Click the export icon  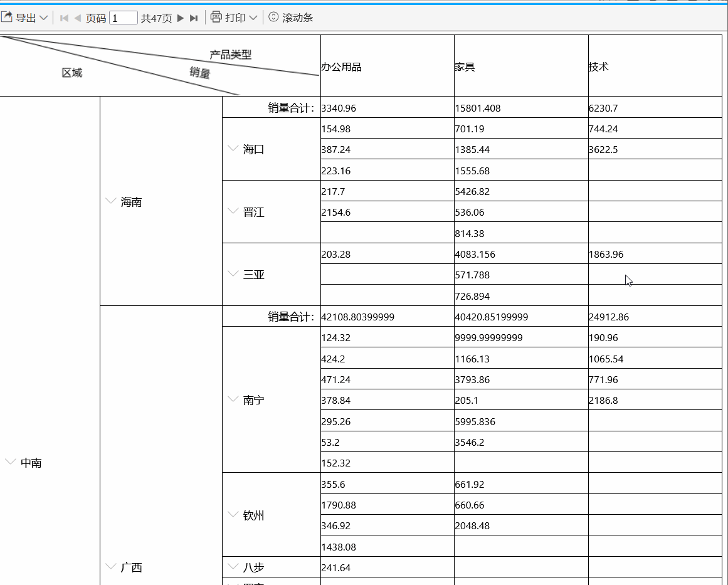tap(6, 17)
